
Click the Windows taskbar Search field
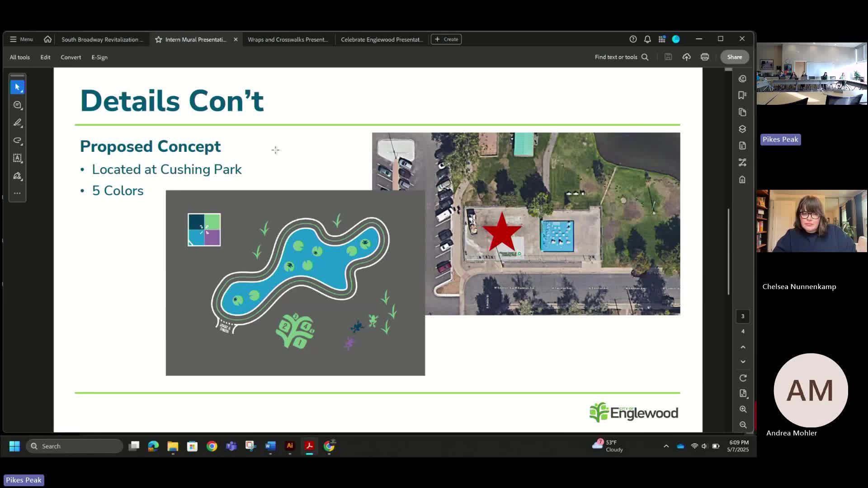click(75, 446)
